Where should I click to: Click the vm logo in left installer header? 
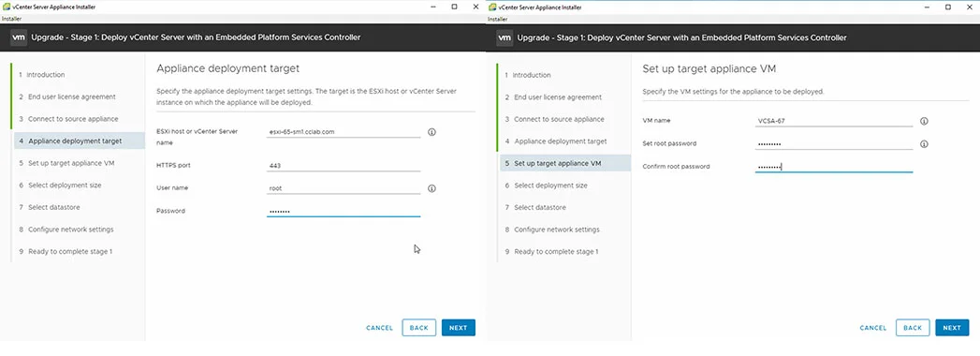19,37
